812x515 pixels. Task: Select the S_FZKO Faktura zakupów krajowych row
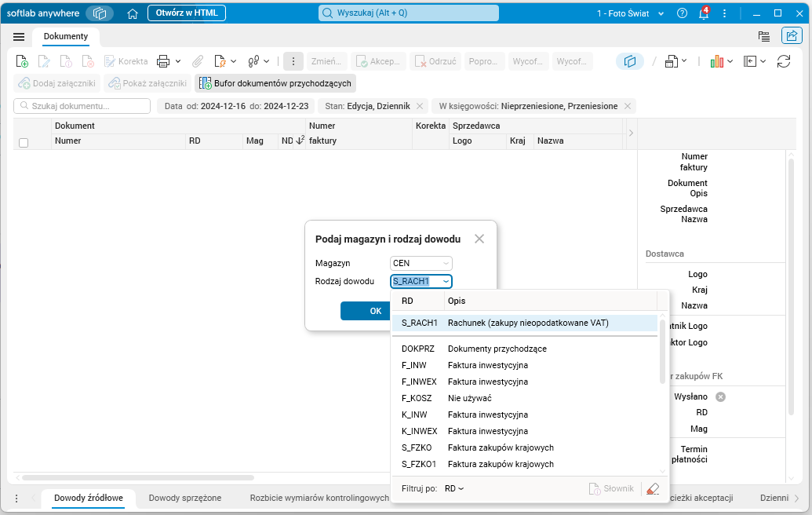point(524,447)
